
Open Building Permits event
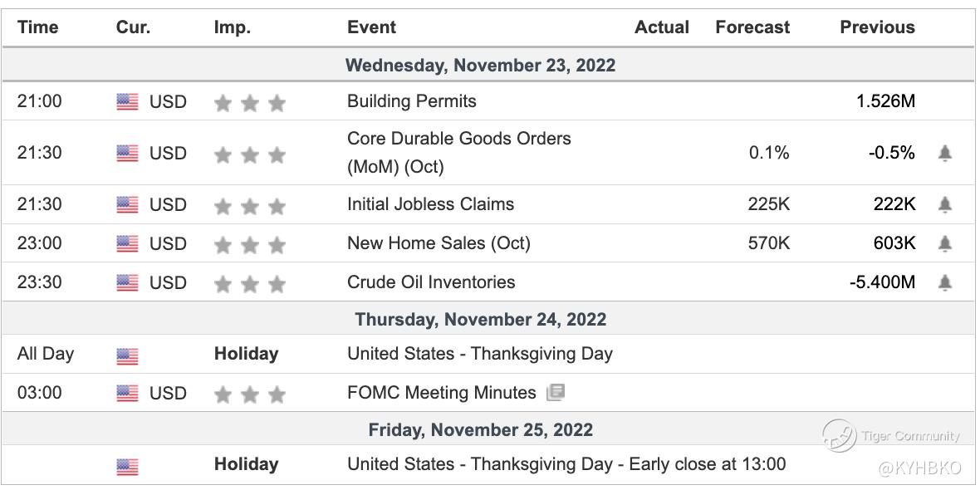click(411, 101)
